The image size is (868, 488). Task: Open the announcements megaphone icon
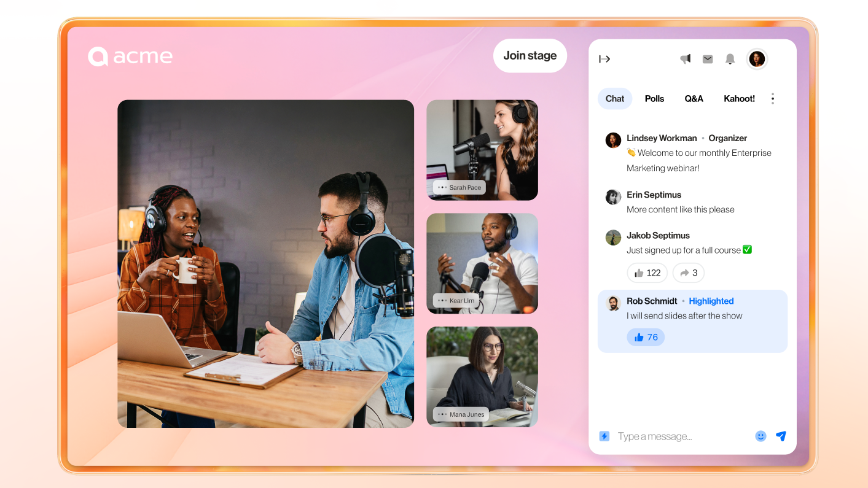pyautogui.click(x=686, y=59)
